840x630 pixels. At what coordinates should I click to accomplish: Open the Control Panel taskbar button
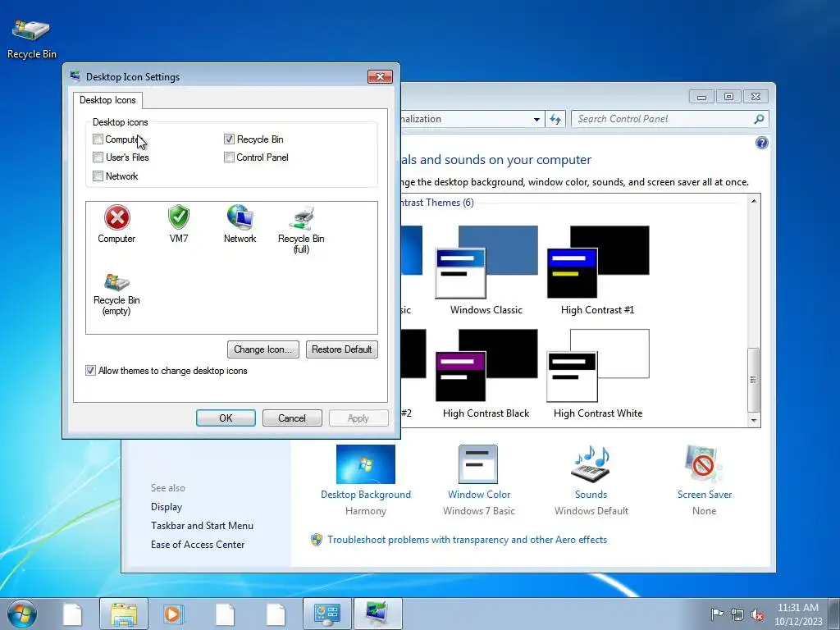click(327, 614)
